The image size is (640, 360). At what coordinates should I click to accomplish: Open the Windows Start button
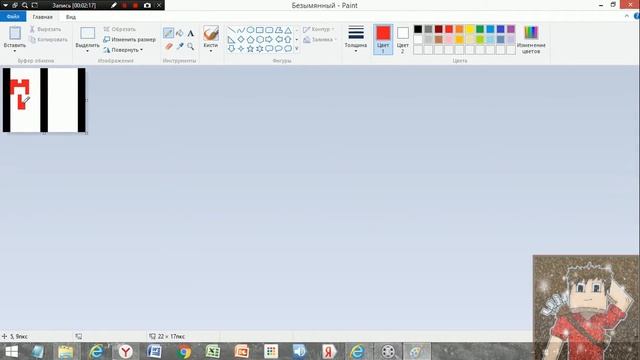pyautogui.click(x=11, y=351)
